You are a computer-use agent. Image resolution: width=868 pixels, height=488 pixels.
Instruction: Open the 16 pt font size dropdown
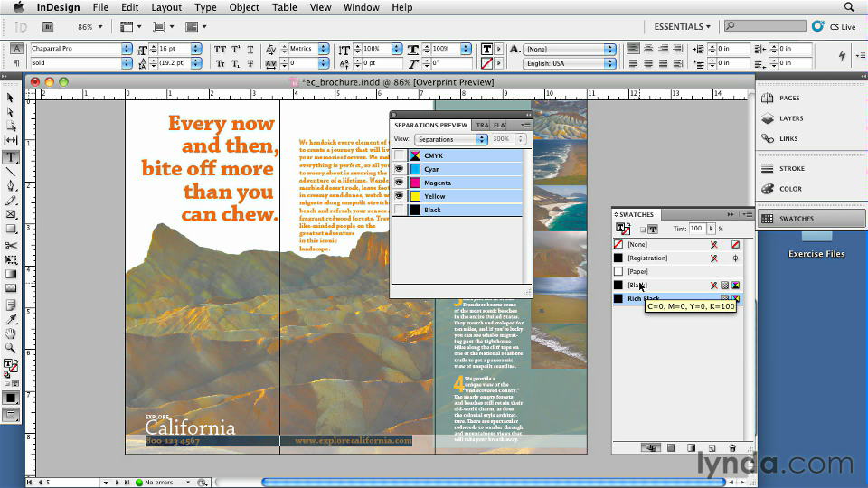[x=196, y=49]
